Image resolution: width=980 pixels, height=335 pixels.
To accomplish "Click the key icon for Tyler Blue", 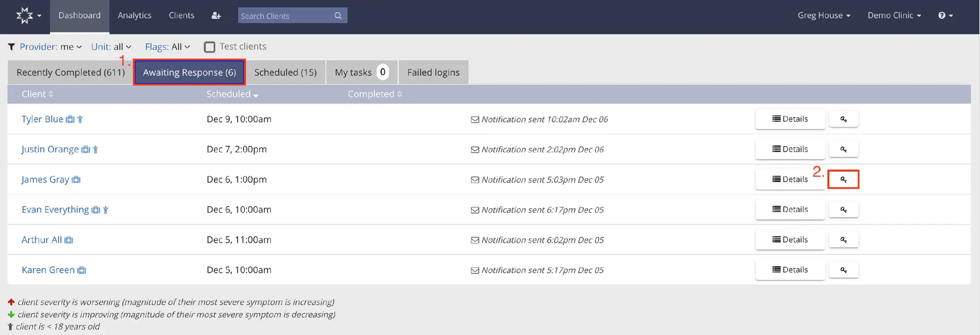I will point(843,119).
